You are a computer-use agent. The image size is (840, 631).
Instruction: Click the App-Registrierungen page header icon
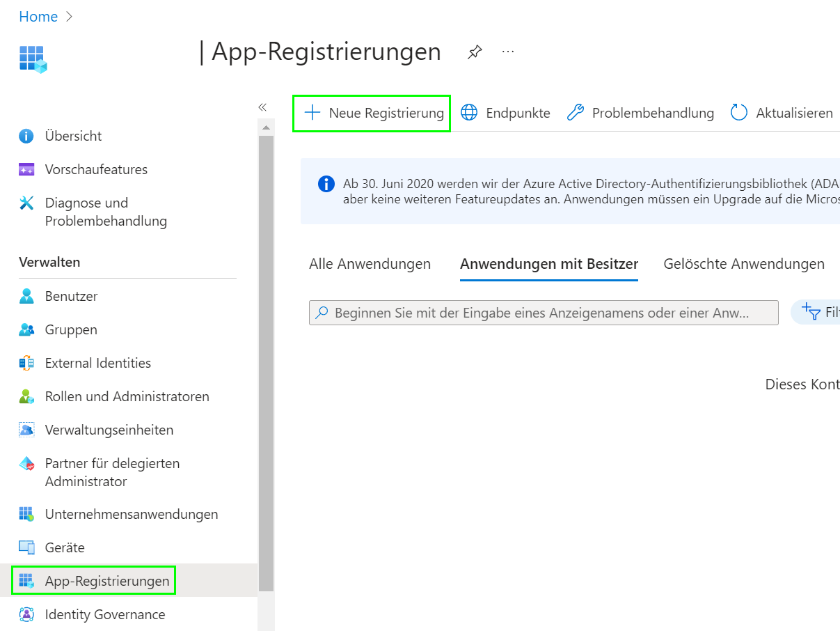click(x=33, y=59)
